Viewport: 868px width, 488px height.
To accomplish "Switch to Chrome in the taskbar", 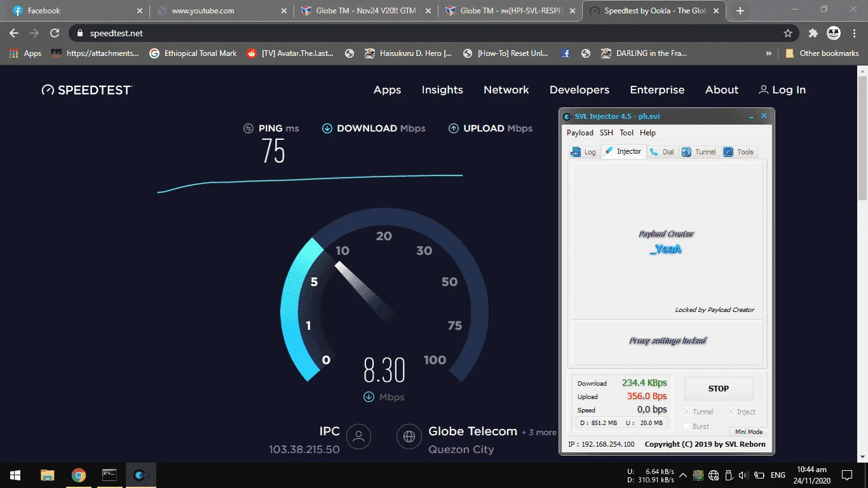I will [79, 475].
